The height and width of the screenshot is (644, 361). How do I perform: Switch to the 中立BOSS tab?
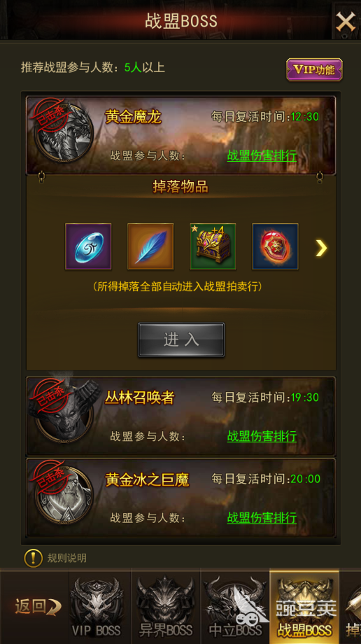pos(235,607)
